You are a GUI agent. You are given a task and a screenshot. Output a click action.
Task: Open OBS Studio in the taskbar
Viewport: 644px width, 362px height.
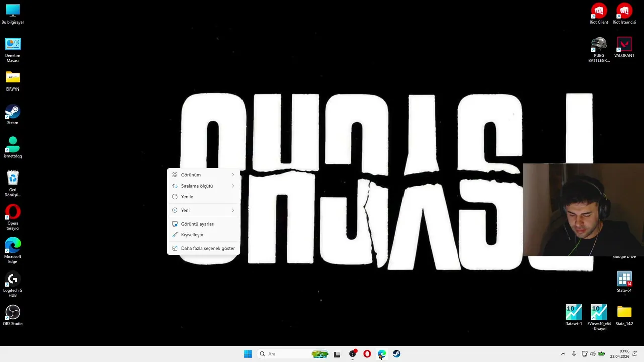352,354
